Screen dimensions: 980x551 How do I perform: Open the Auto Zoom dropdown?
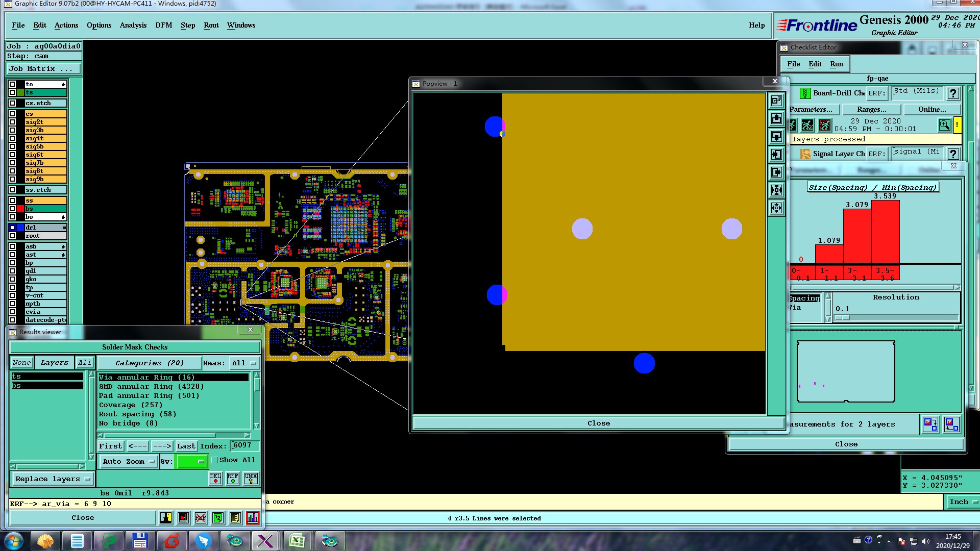tap(129, 462)
